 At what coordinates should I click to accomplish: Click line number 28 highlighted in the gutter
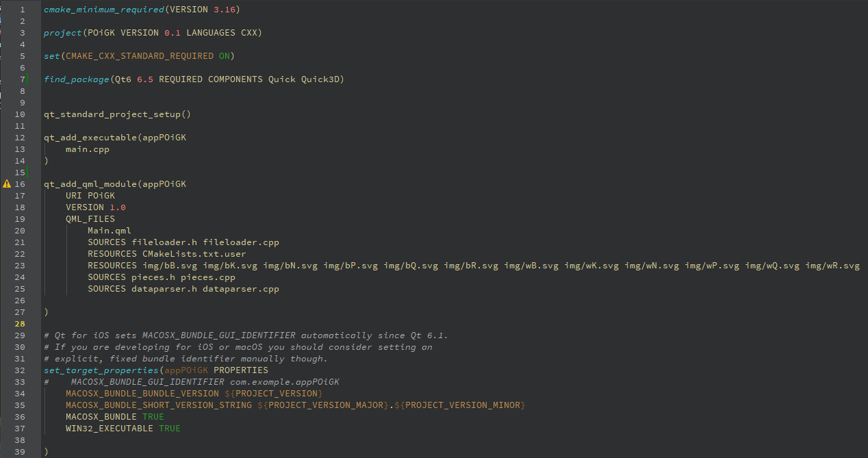pyautogui.click(x=21, y=324)
